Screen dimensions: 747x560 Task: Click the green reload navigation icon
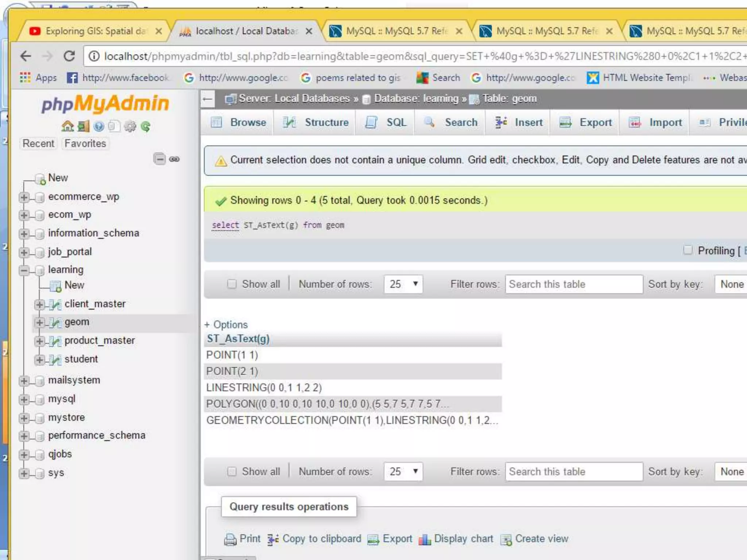pyautogui.click(x=146, y=127)
